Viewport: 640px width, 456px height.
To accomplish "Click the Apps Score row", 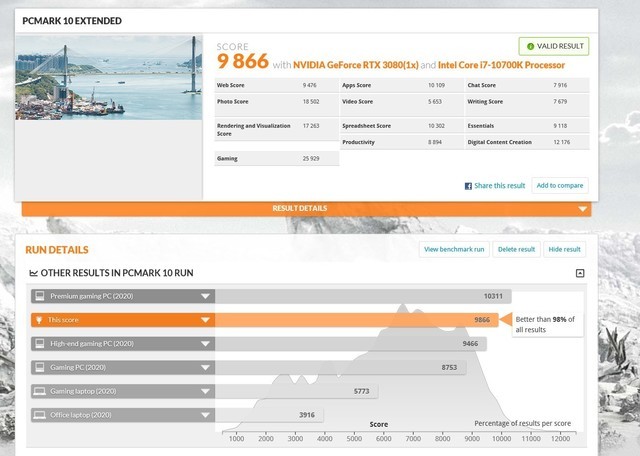I will click(x=402, y=85).
